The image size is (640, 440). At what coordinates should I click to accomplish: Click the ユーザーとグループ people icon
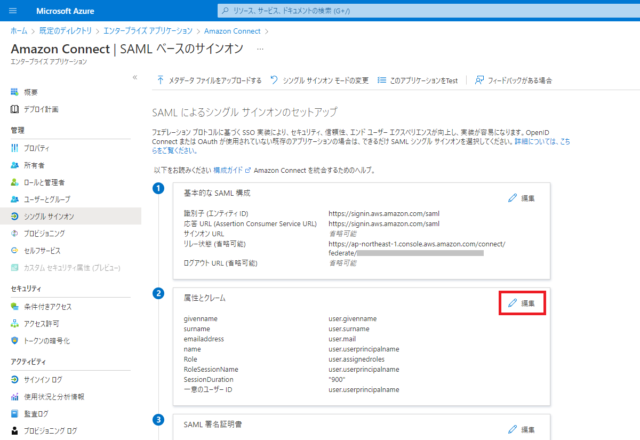(x=15, y=199)
